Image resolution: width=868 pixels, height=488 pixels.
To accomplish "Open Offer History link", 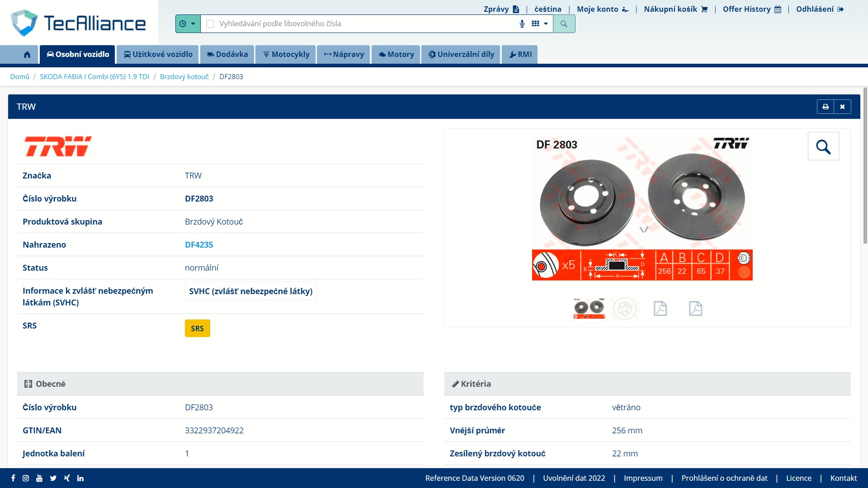I will (752, 9).
